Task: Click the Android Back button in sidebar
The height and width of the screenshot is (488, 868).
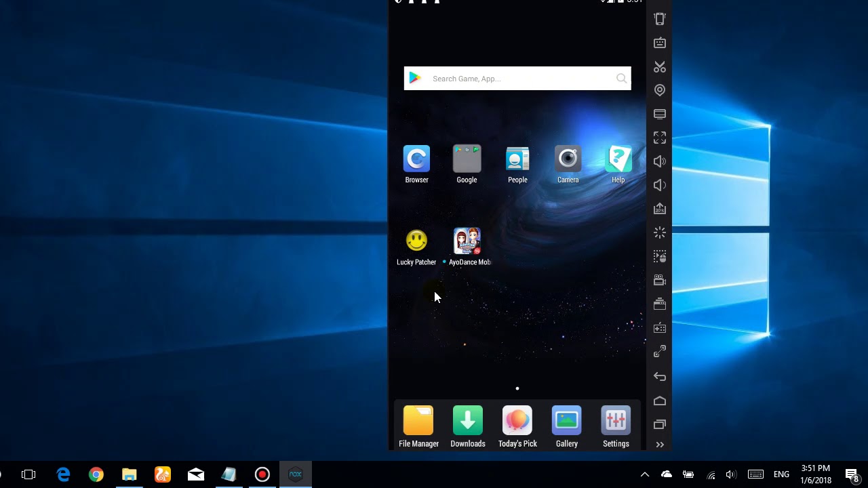Action: (660, 376)
